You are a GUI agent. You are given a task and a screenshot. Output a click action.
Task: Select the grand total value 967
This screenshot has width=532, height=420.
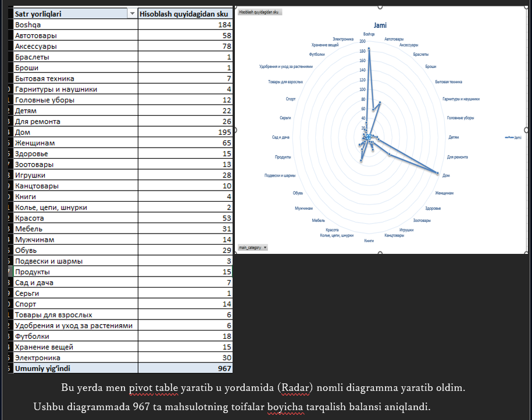pyautogui.click(x=185, y=368)
